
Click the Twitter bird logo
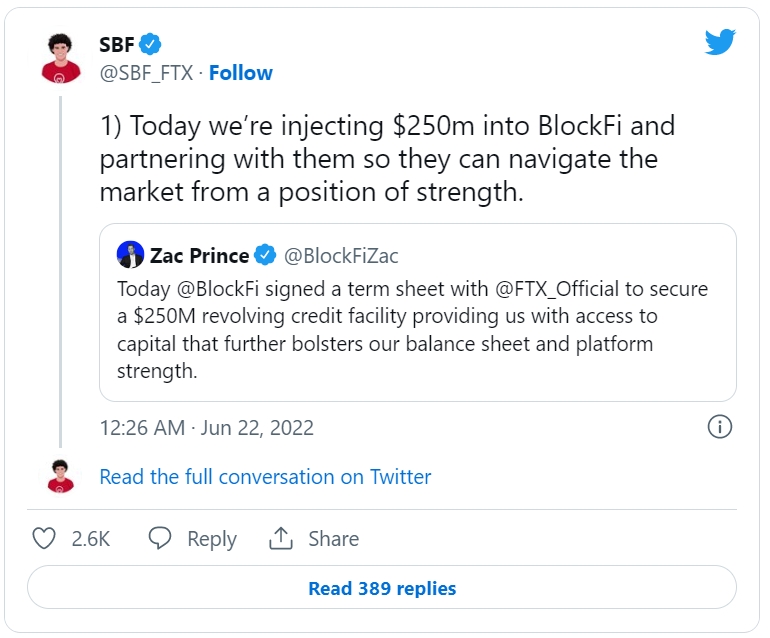click(720, 42)
